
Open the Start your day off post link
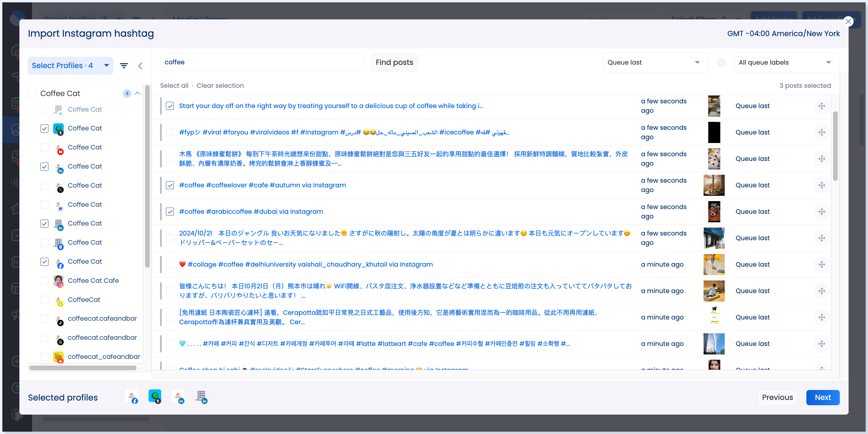coord(331,106)
